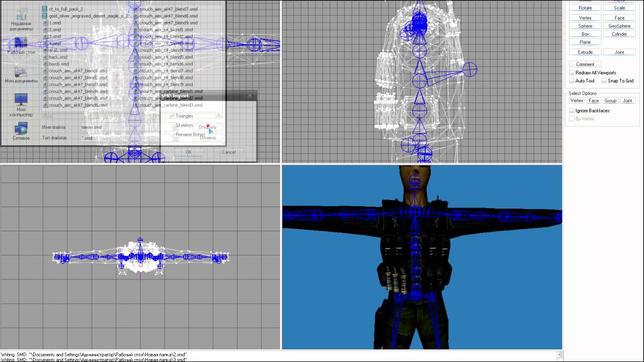Click the Открыть button in file dialog
The height and width of the screenshot is (362, 644).
click(207, 127)
